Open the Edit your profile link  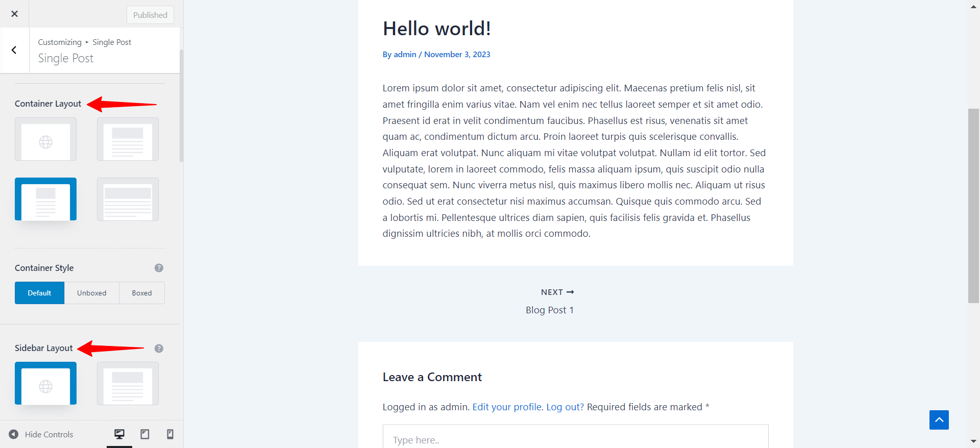point(507,407)
